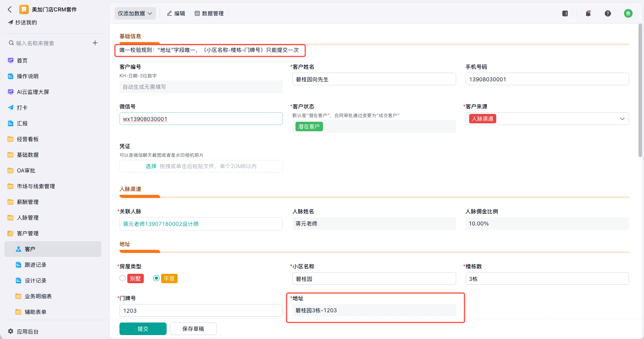This screenshot has width=644, height=339.
Task: Click the 美加门店CRM套件 app logo icon
Action: pyautogui.click(x=24, y=9)
